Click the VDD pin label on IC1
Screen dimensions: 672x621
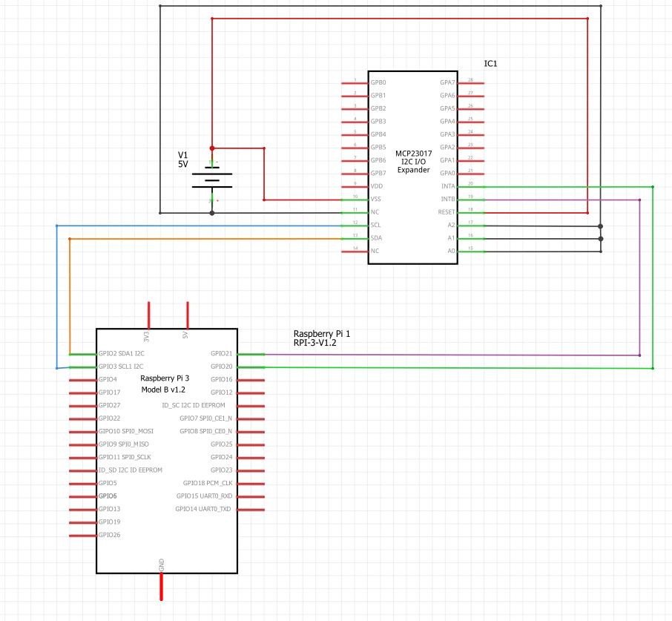pos(377,186)
